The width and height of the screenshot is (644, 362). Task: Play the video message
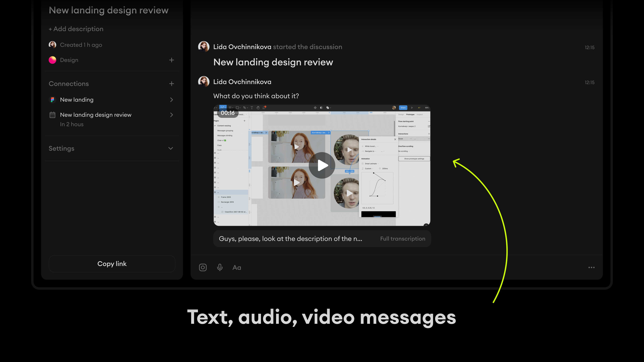pos(322,165)
